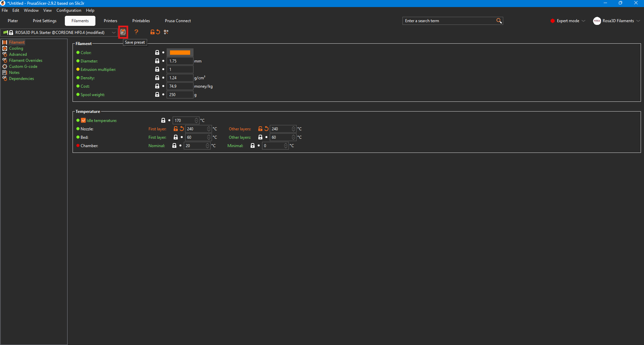Image resolution: width=644 pixels, height=345 pixels.
Task: Select Custom G-code in sidebar
Action: pos(23,67)
